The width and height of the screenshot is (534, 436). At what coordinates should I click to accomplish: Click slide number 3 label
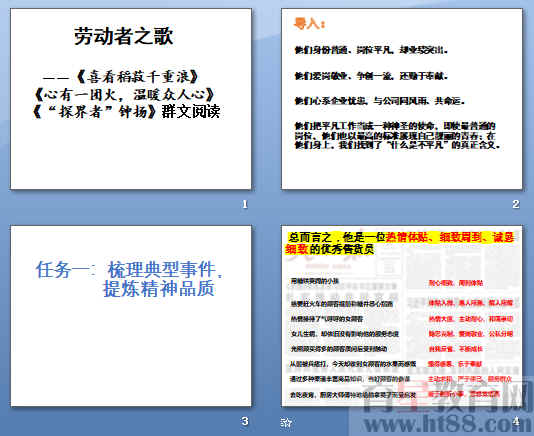[245, 421]
